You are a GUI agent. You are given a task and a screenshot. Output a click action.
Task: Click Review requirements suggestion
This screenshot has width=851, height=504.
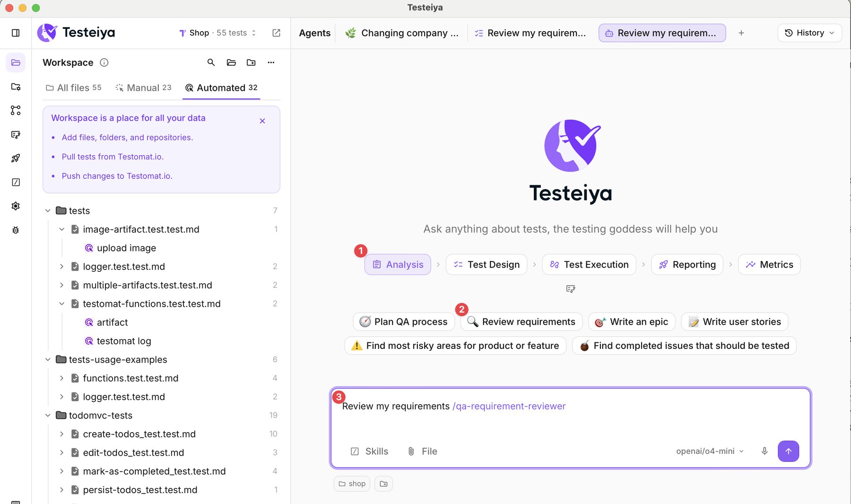click(521, 322)
